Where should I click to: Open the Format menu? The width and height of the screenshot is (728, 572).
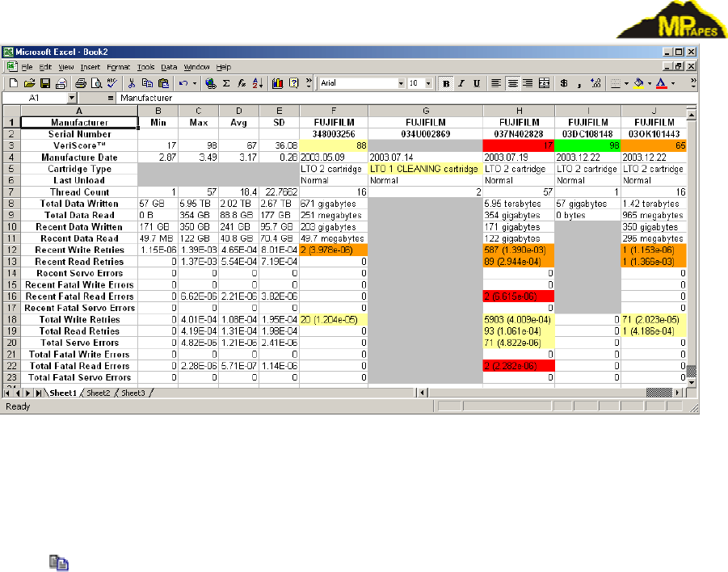coord(119,67)
